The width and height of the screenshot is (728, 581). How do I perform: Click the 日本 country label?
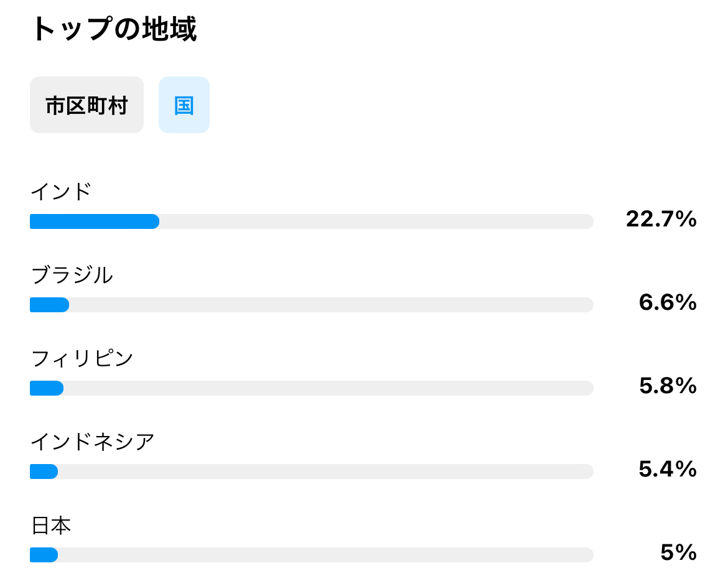click(x=51, y=526)
